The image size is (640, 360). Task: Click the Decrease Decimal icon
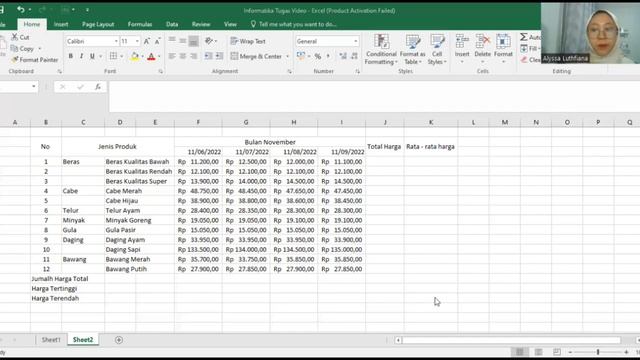click(x=354, y=56)
